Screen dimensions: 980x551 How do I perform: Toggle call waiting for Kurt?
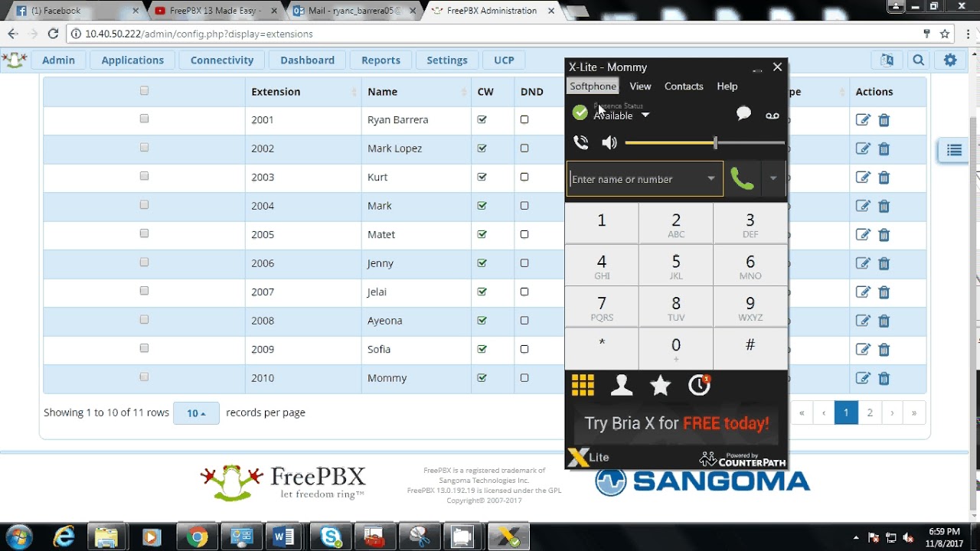click(x=482, y=178)
